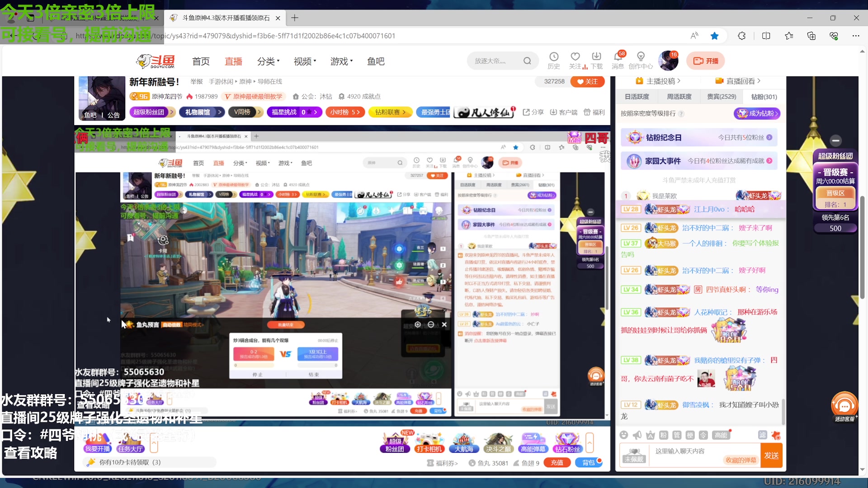Click the orange 关注 follow button

coord(587,82)
